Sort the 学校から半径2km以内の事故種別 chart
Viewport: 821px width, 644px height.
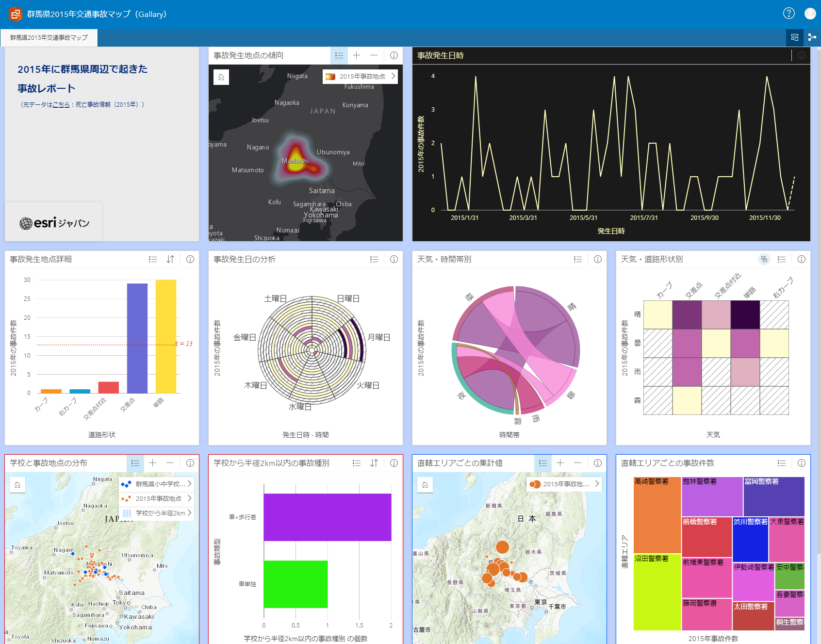[374, 463]
